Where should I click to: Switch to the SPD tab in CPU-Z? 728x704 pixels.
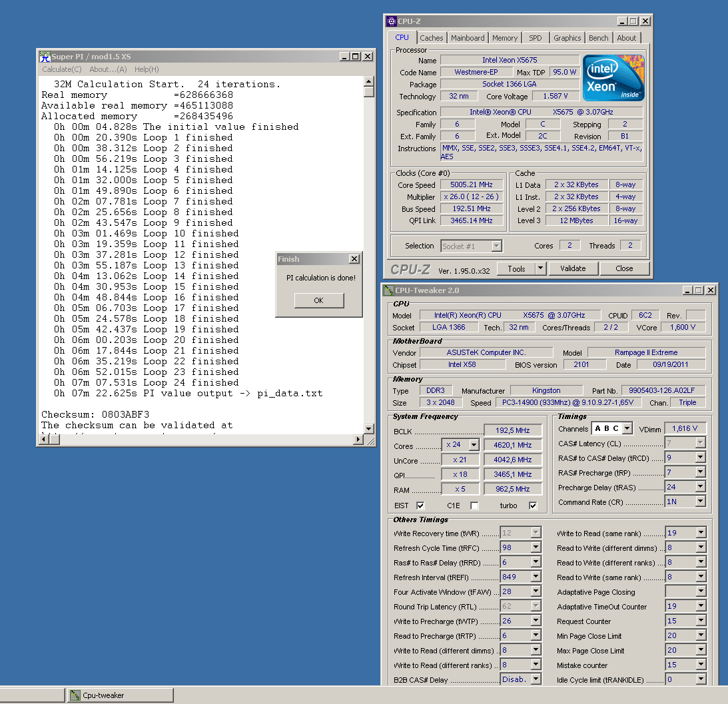(536, 38)
